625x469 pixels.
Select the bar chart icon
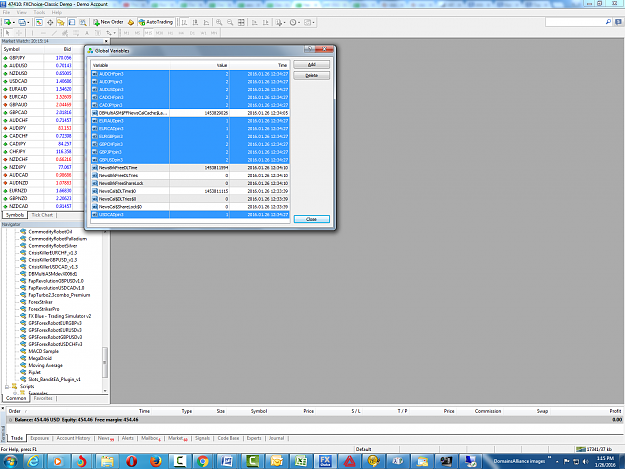[184, 22]
